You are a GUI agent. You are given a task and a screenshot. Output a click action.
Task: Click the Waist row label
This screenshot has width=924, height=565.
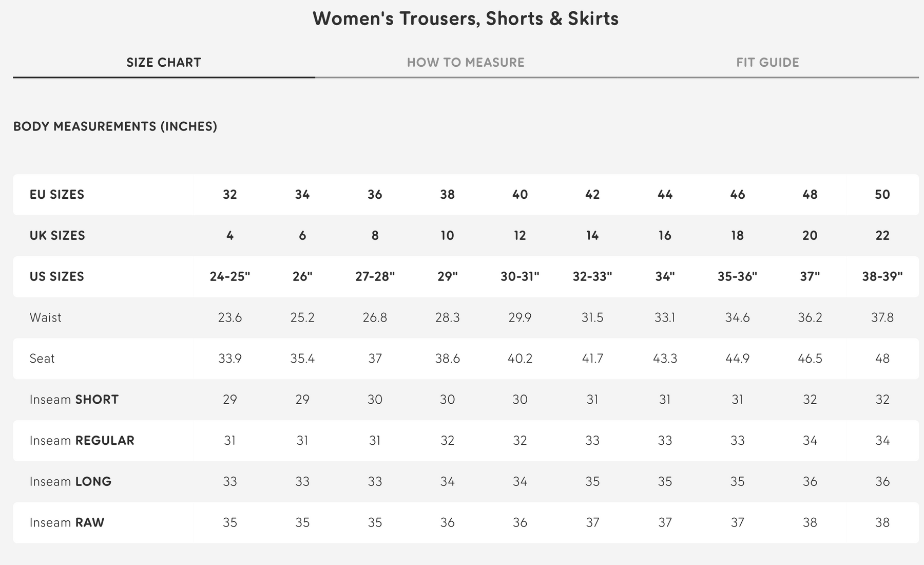[x=46, y=318]
